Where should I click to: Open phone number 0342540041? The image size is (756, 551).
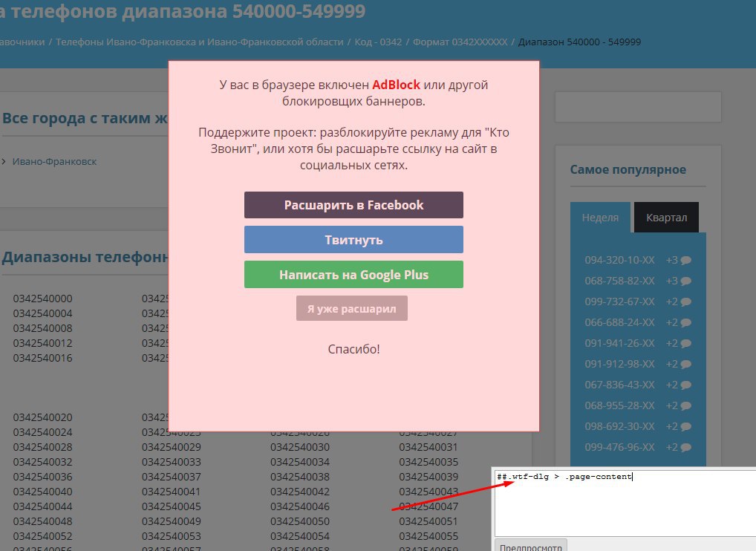pos(171,492)
